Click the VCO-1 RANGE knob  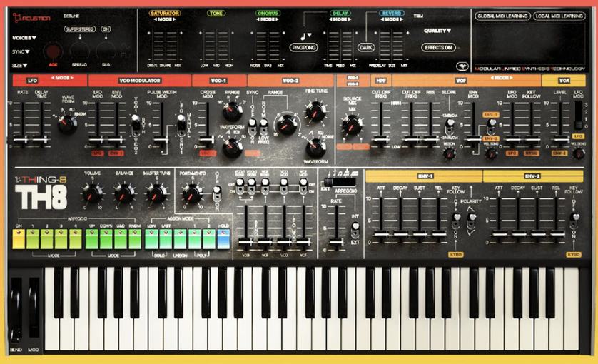click(x=232, y=111)
